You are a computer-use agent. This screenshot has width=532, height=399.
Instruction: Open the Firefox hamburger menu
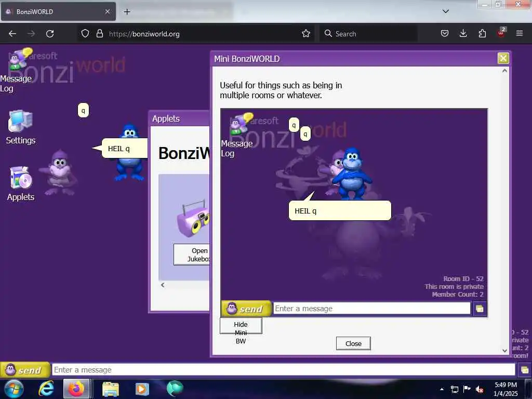coord(520,34)
